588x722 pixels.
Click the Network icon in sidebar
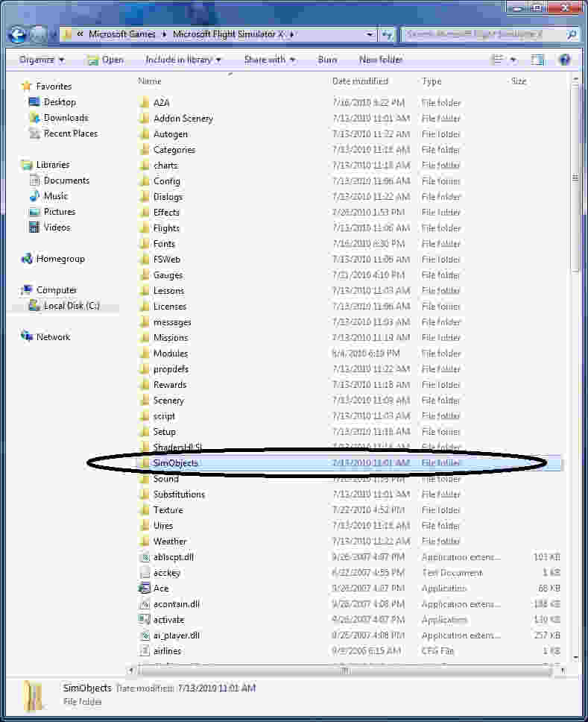point(27,336)
